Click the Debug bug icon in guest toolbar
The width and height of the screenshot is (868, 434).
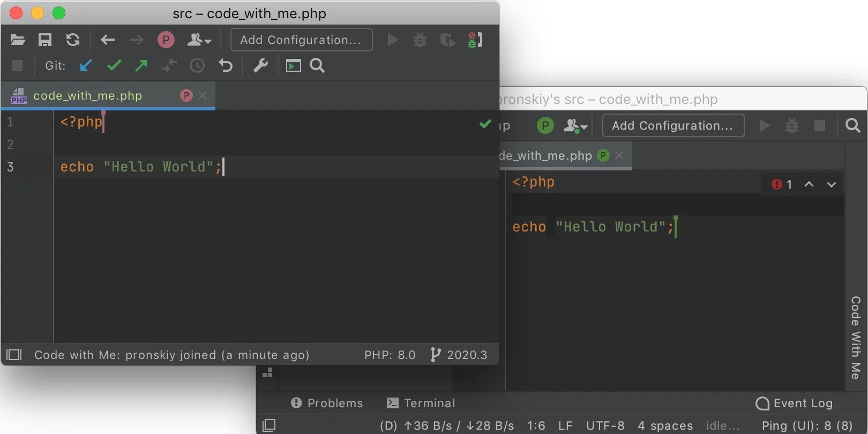pyautogui.click(x=792, y=126)
